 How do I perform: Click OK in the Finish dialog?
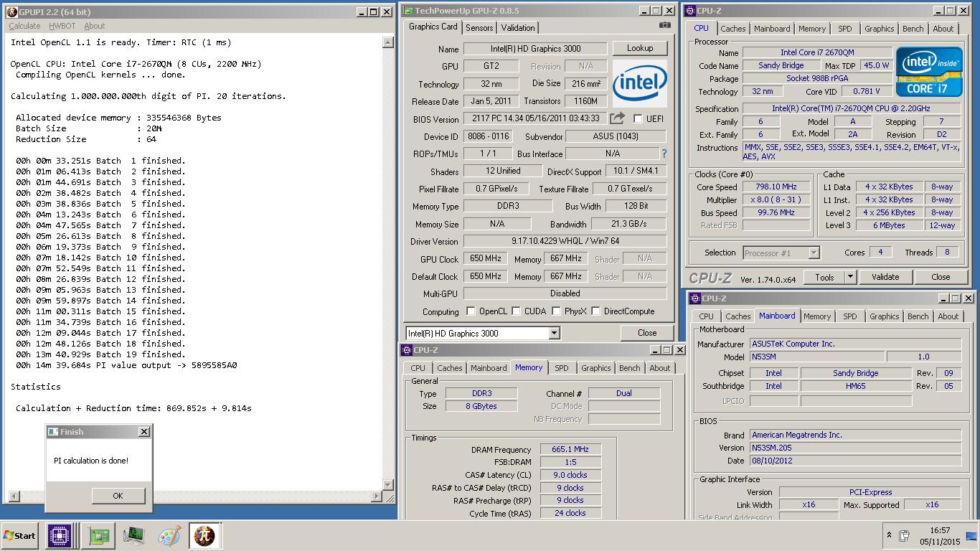(x=118, y=496)
